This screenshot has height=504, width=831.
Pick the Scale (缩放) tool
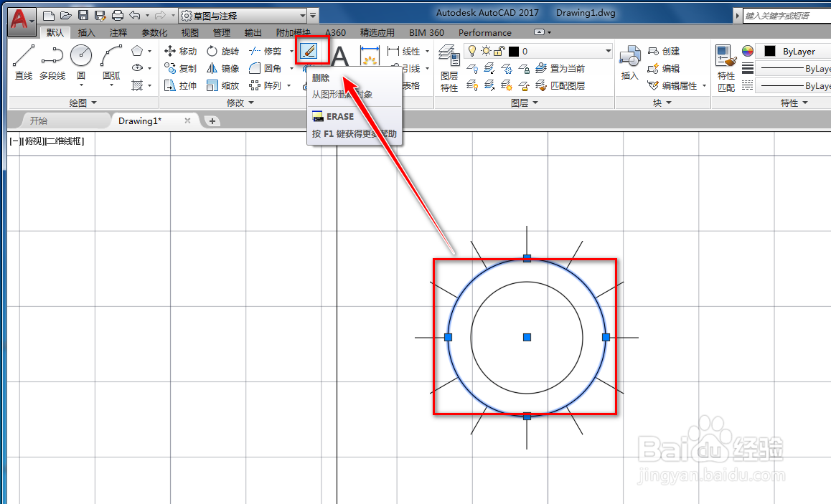click(x=223, y=85)
